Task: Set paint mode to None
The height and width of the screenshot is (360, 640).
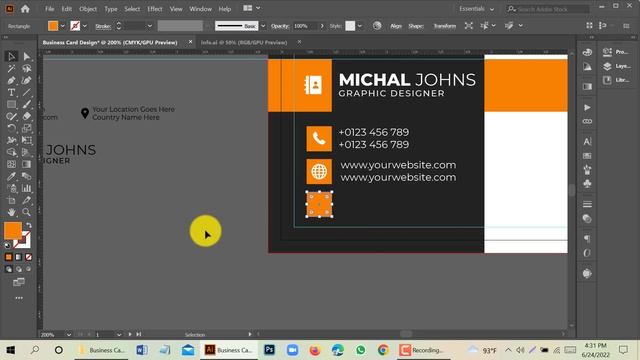Action: pos(28,257)
